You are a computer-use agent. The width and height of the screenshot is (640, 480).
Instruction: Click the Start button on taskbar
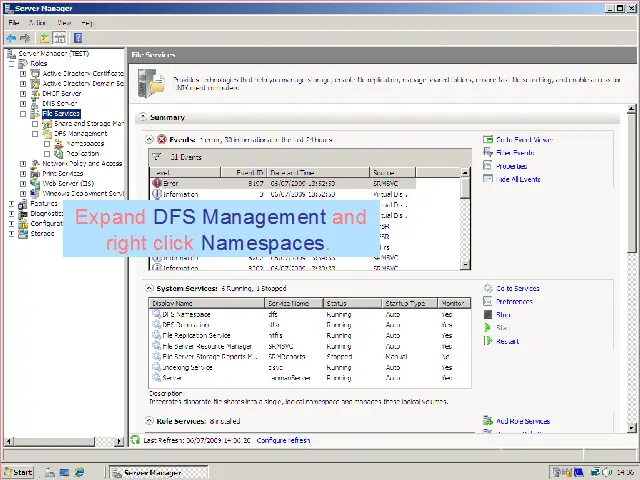click(x=19, y=472)
